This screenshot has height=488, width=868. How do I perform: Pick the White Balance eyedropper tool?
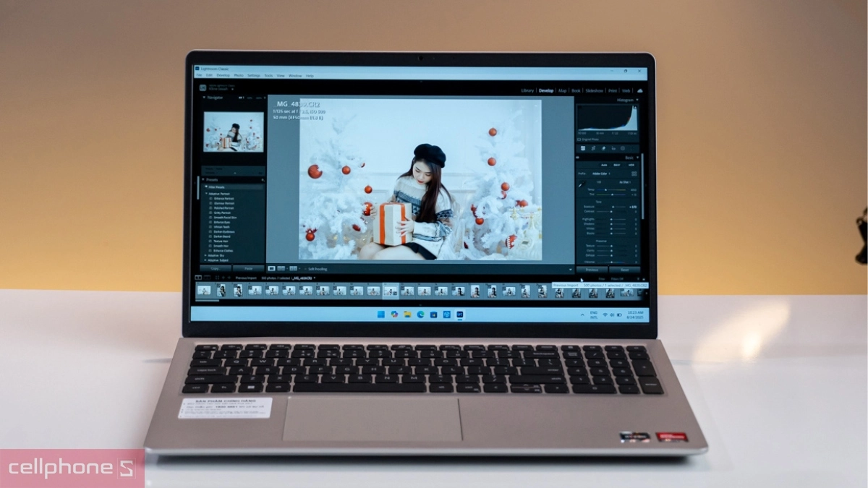point(580,184)
